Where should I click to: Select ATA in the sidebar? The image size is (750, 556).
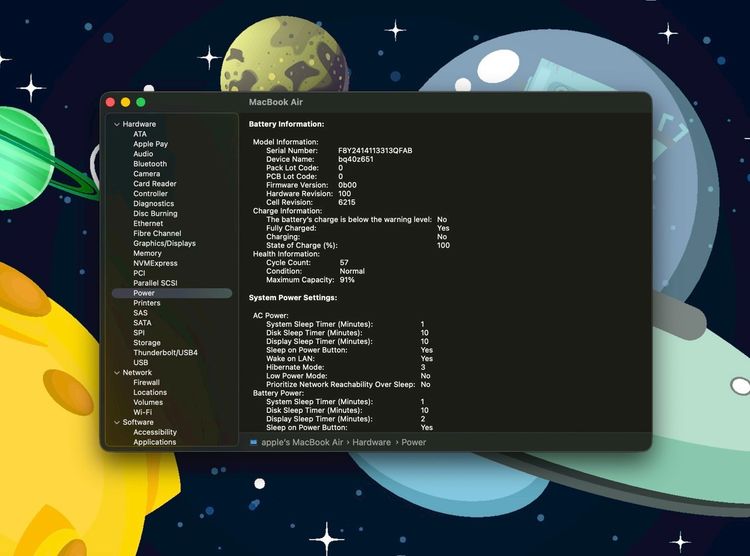[x=140, y=134]
